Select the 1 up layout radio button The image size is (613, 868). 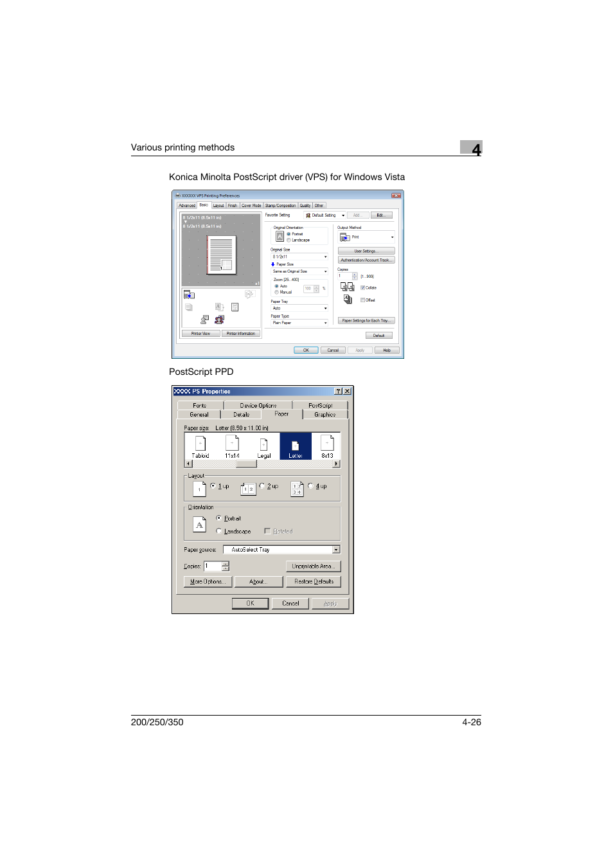[213, 485]
